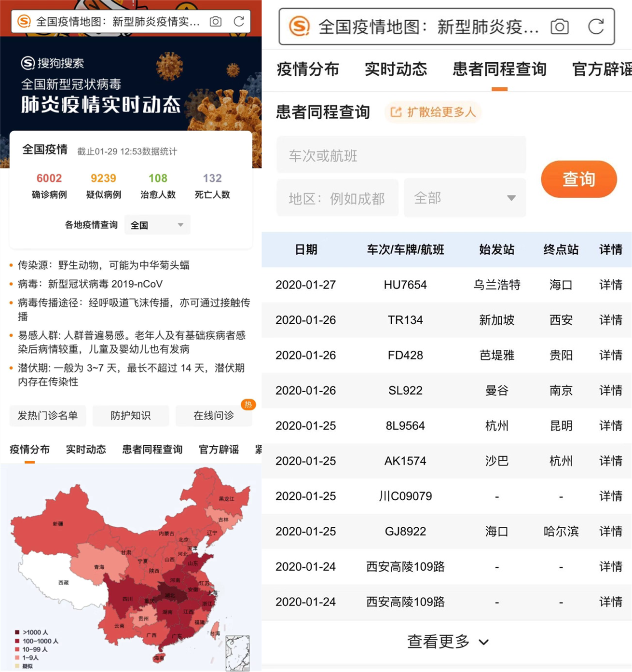Click the orange 查询 button
The width and height of the screenshot is (632, 672).
[x=579, y=179]
